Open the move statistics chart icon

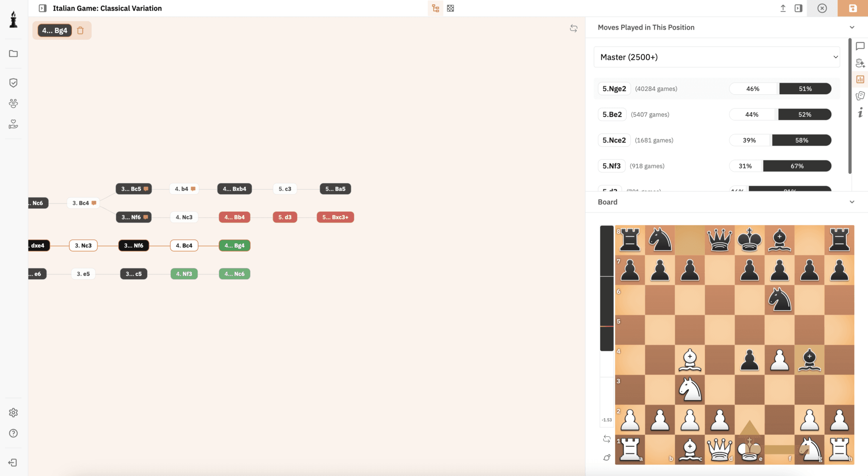(x=860, y=79)
